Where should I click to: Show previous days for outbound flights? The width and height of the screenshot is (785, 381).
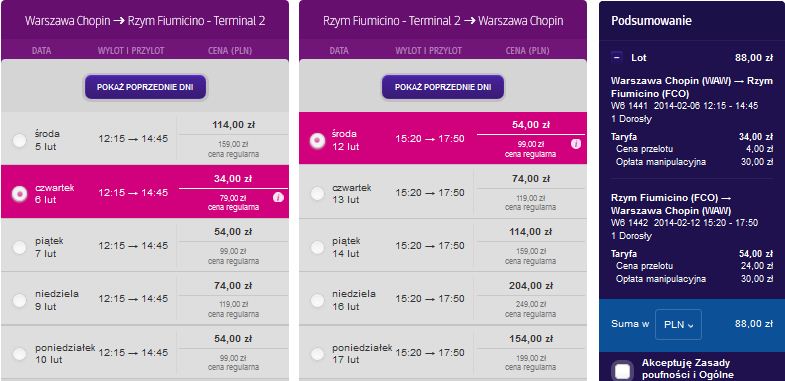[145, 87]
